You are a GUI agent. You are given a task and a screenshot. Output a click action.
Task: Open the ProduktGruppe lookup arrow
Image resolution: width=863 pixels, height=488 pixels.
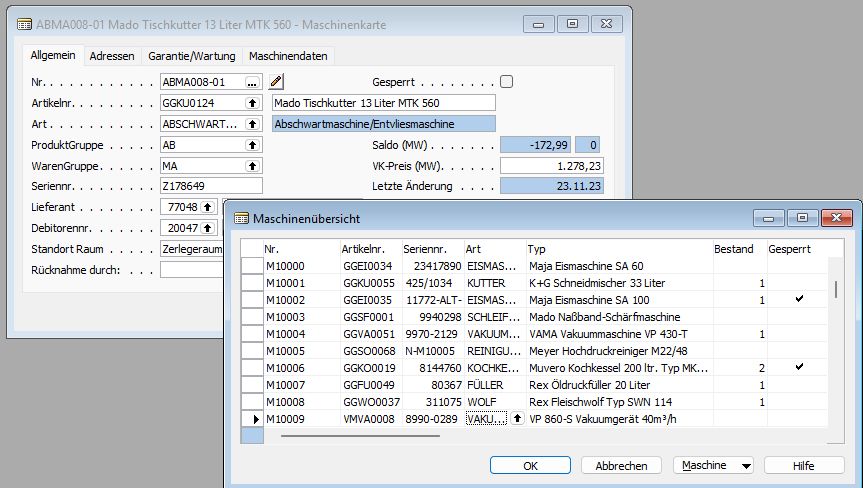click(252, 145)
